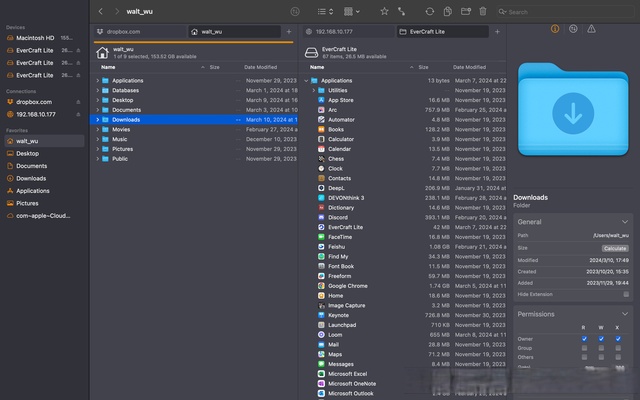Disconnect 192.168.10.177 using eject icon
The width and height of the screenshot is (640, 400).
coord(78,115)
